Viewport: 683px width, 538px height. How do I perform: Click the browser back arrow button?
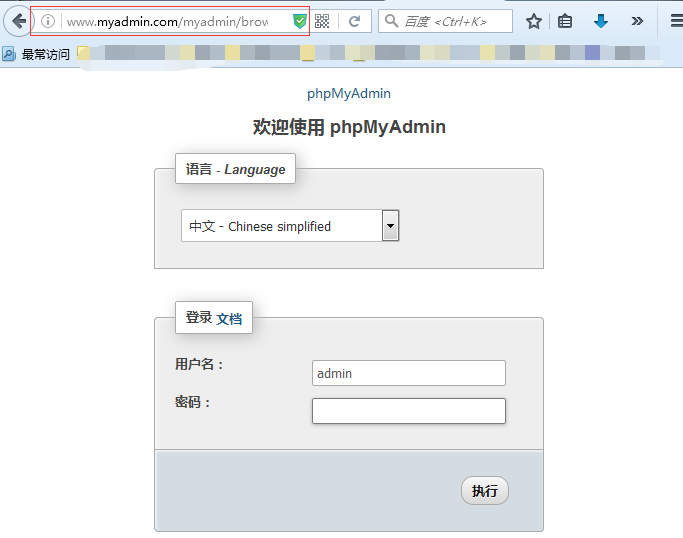[18, 21]
